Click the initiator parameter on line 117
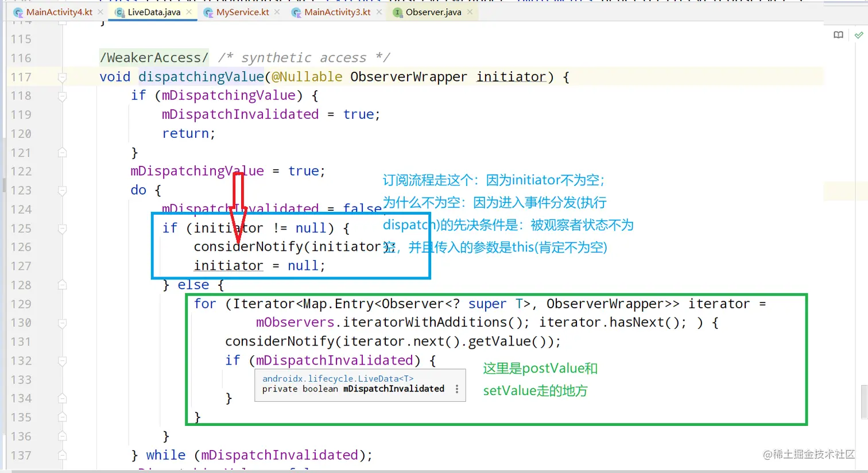The image size is (868, 473). pos(511,77)
